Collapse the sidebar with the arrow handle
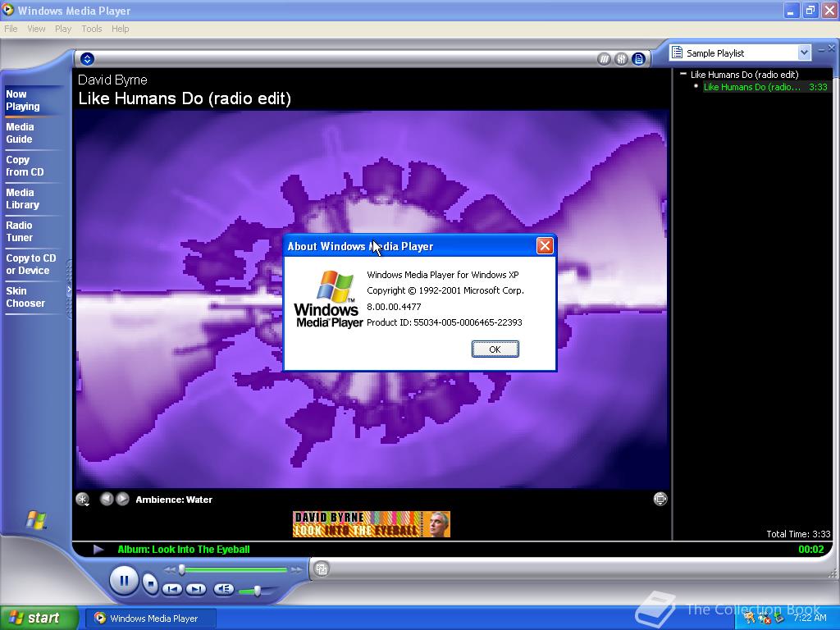The image size is (840, 630). point(69,290)
